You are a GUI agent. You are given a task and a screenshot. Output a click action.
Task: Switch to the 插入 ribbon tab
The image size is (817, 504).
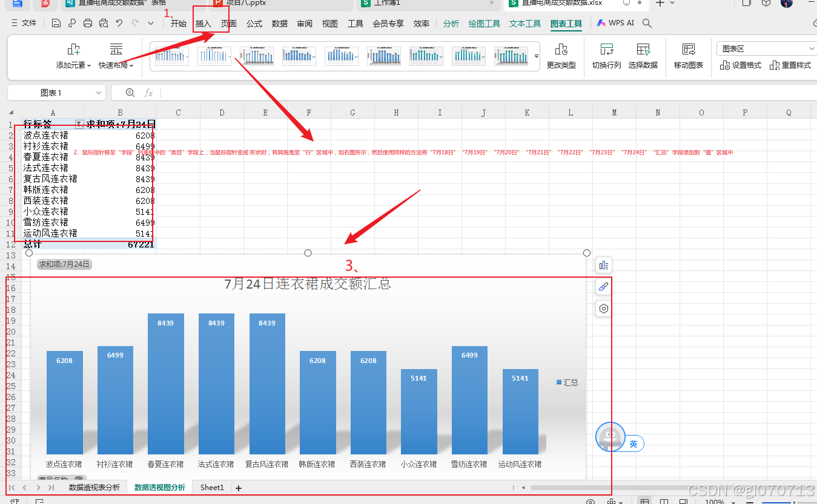click(x=203, y=24)
